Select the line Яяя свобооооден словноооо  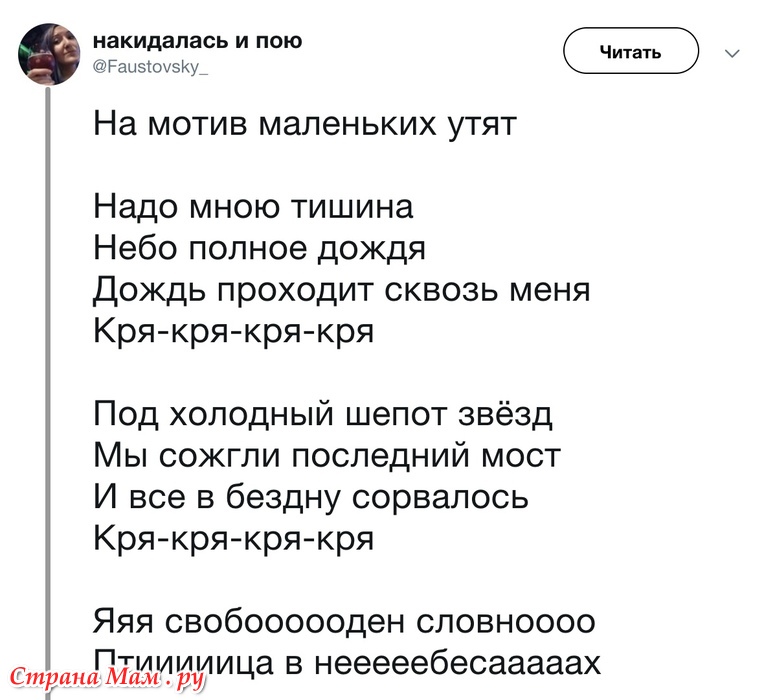[344, 622]
